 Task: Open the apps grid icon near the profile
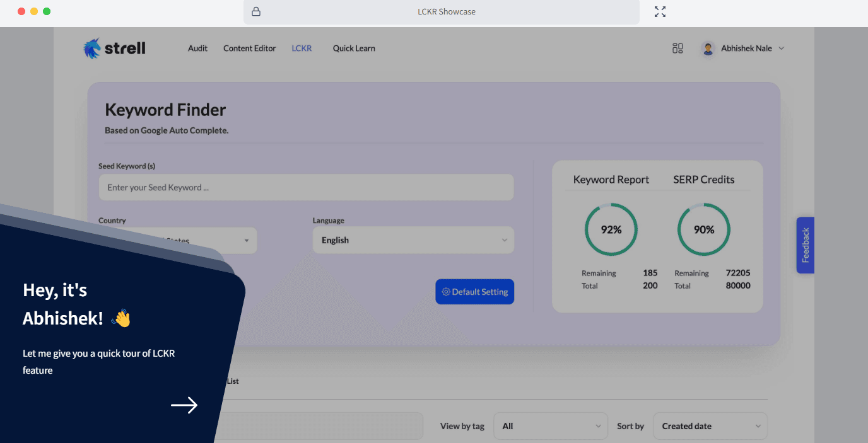[677, 48]
